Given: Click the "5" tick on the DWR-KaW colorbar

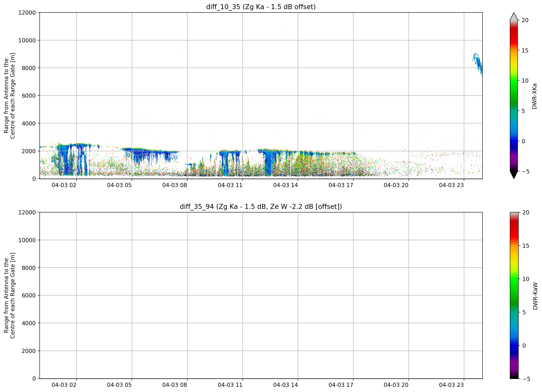Looking at the screenshot, I should pos(524,313).
